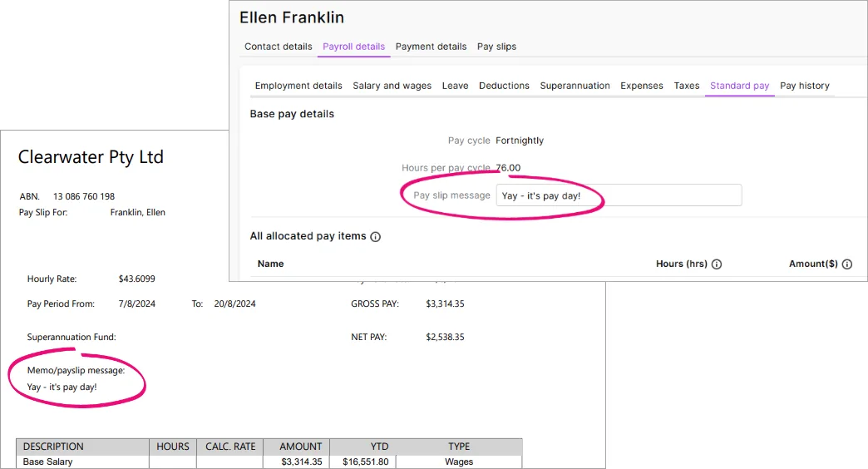Open the Employment details sub-tab
Viewport: 868px width, 469px height.
(x=298, y=86)
